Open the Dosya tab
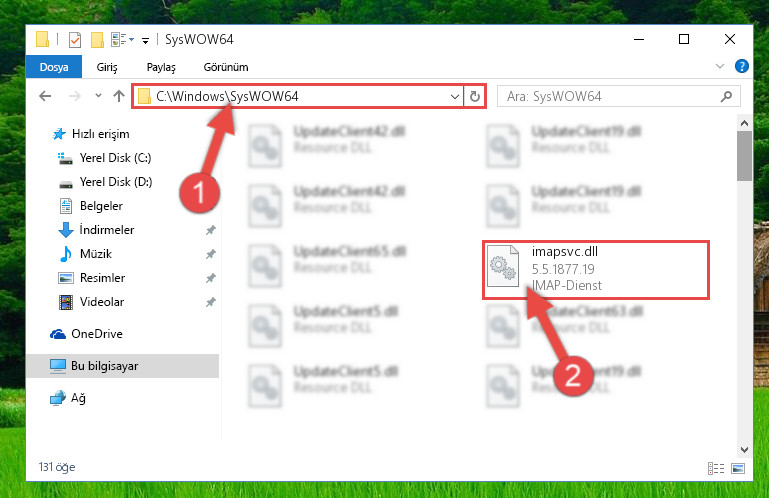Image resolution: width=769 pixels, height=498 pixels. pos(54,67)
